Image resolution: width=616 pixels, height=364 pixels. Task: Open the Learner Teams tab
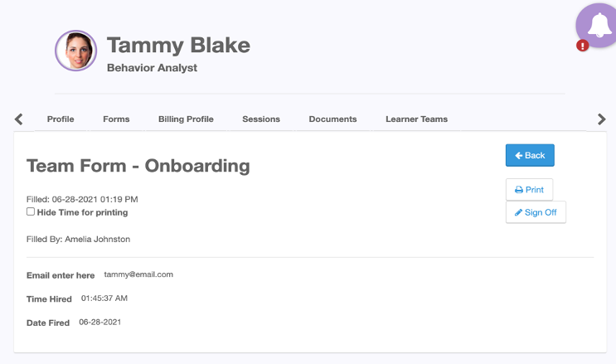[x=416, y=119]
